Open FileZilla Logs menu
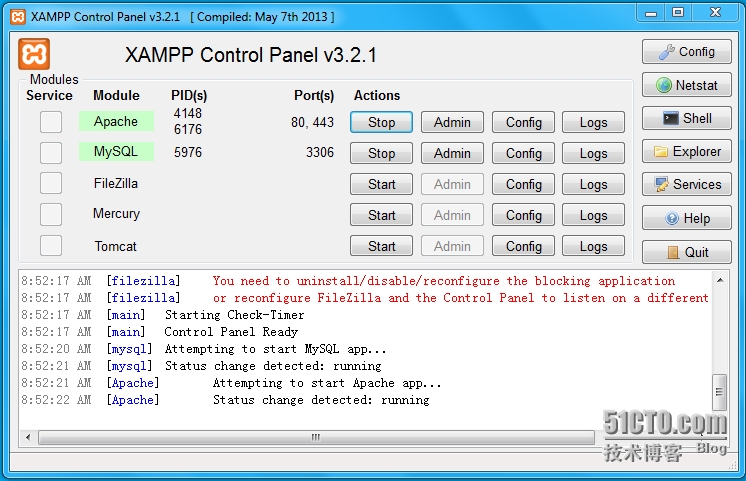Viewport: 746px width, 481px height. click(593, 184)
